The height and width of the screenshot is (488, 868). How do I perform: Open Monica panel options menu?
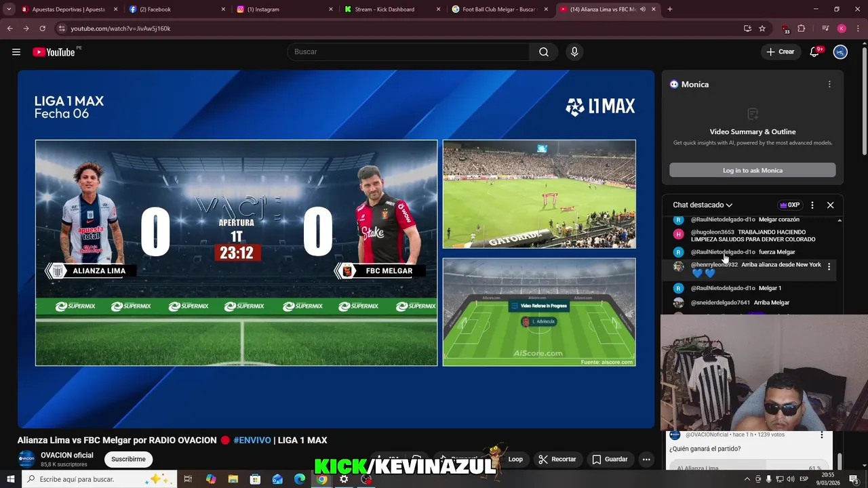click(x=829, y=84)
